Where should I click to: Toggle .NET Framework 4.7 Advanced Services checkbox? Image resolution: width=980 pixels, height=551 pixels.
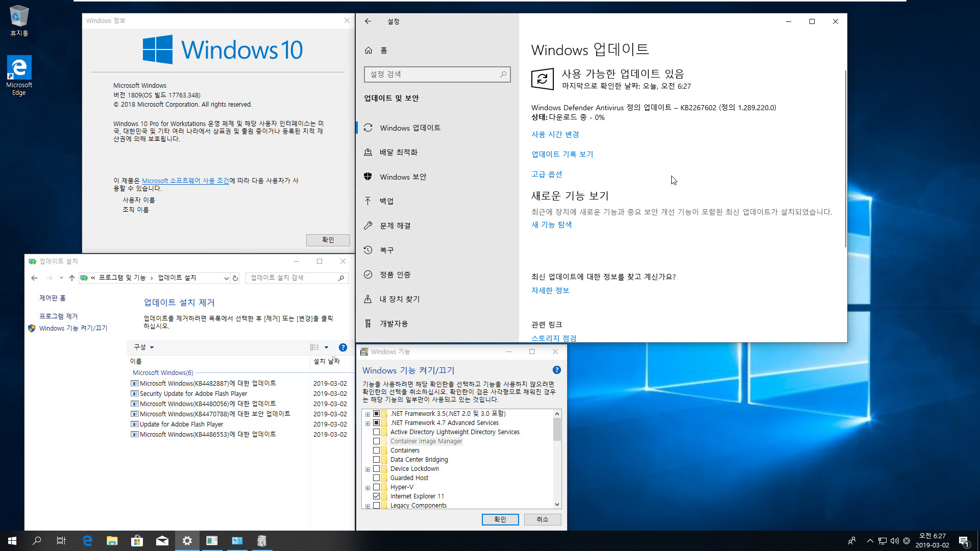point(376,423)
